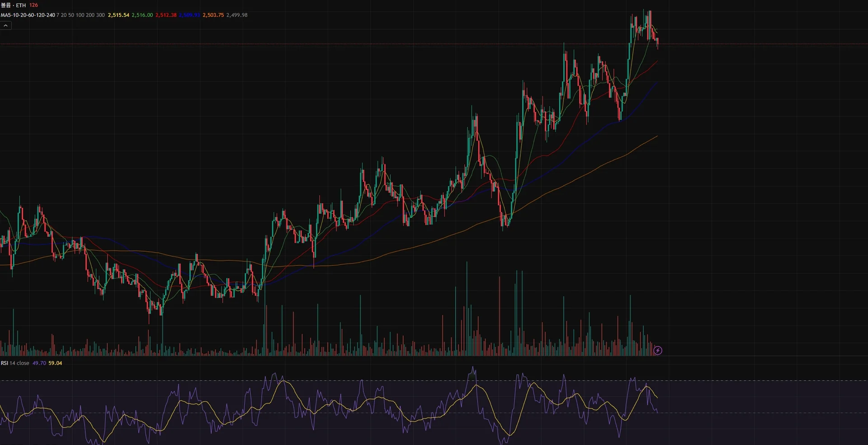
Task: Click the red volume value 126
Action: [x=33, y=5]
